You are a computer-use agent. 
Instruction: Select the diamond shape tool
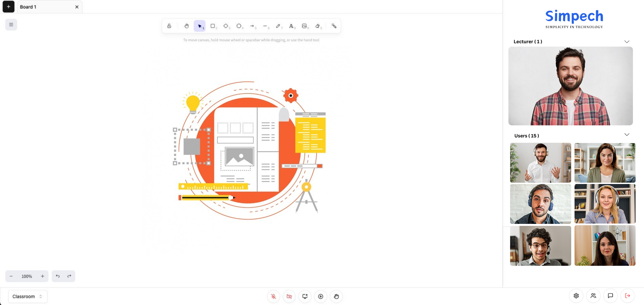(226, 26)
